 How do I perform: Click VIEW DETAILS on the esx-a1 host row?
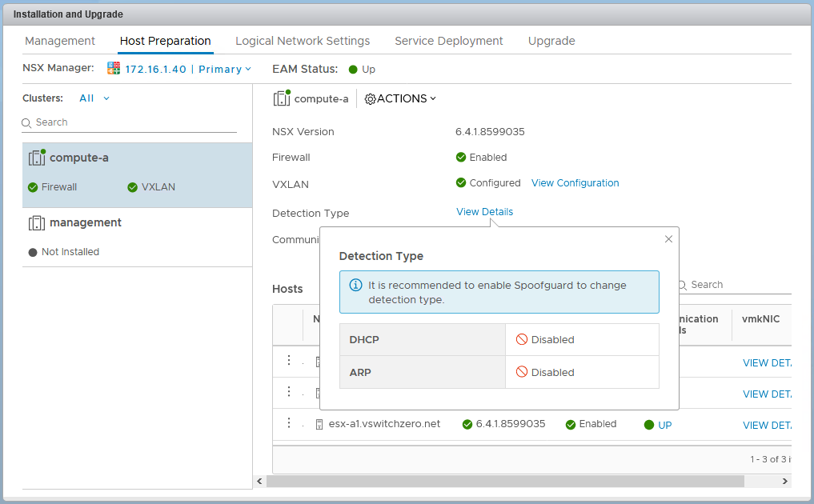point(767,425)
